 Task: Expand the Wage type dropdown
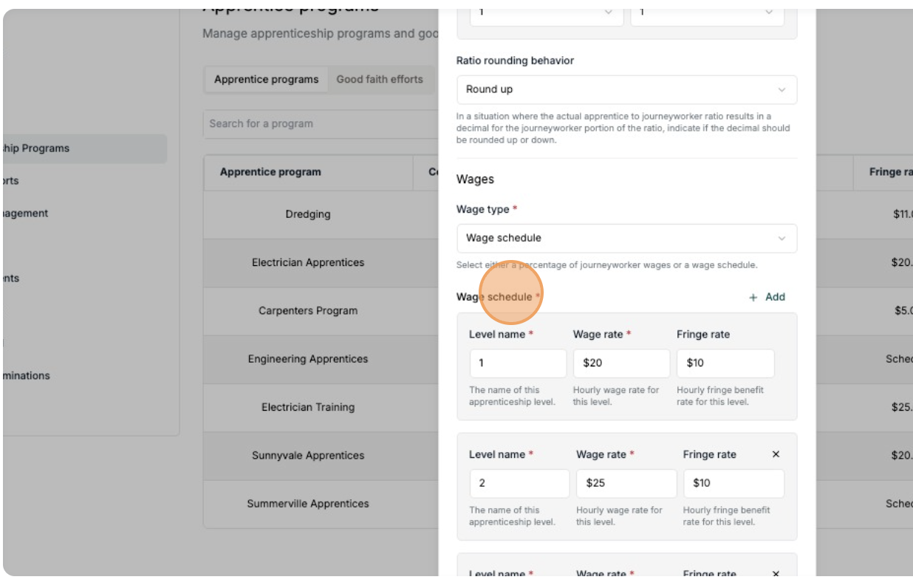[626, 238]
